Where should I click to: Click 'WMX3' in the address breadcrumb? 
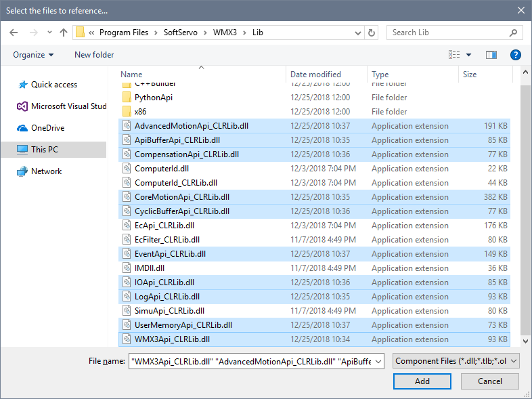[x=225, y=33]
